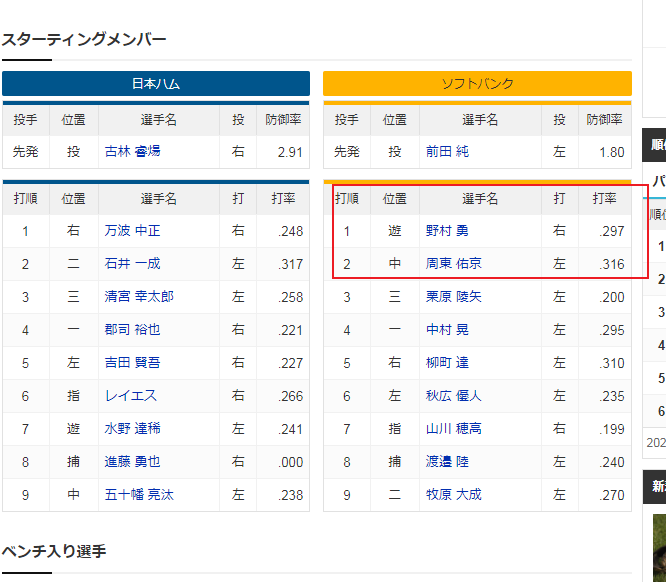Select batting average .227

(291, 363)
